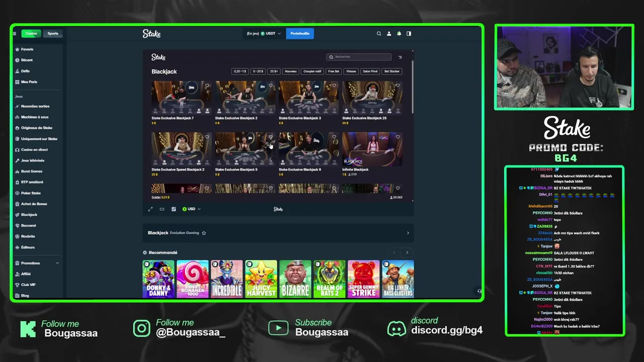Favorite Stake Exclusive Speed Blackjack 2 heart

click(x=207, y=137)
